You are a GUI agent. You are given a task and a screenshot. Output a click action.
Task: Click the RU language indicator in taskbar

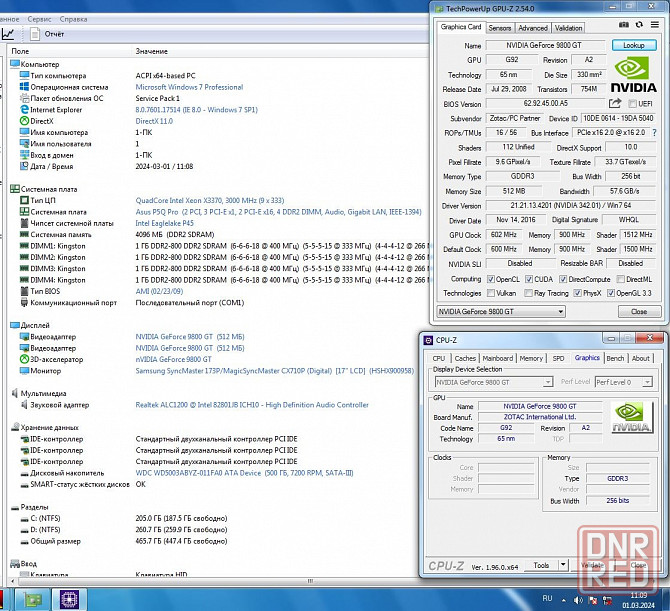click(x=547, y=599)
